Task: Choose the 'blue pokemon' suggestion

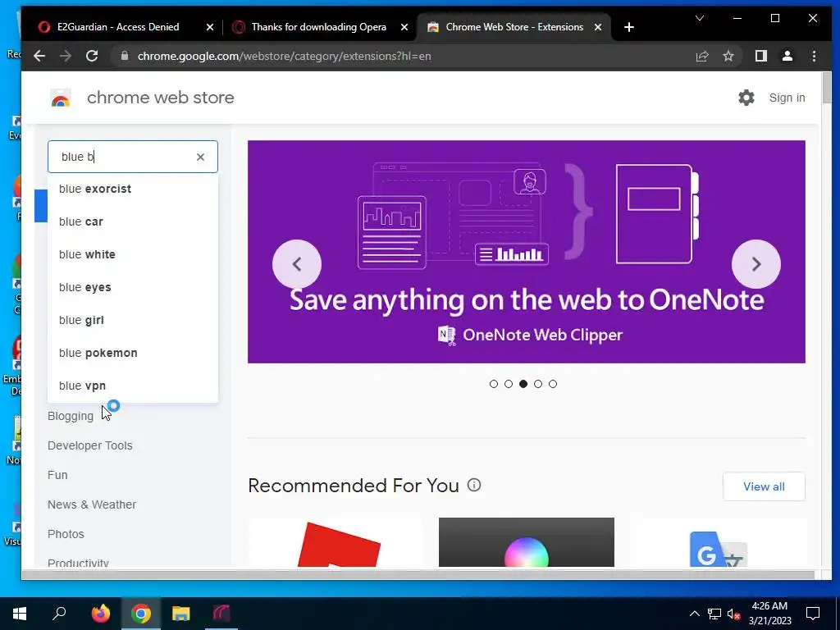Action: pos(132,353)
